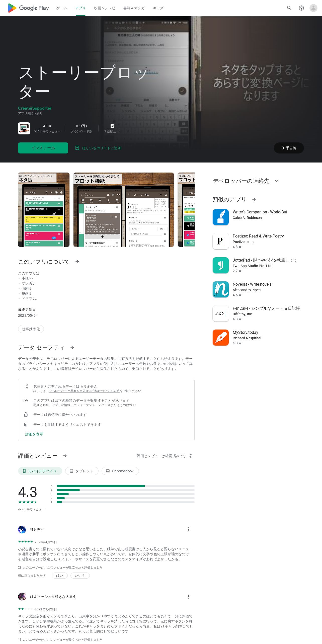This screenshot has height=644, width=322.
Task: Open the account avatar menu
Action: click(x=313, y=8)
